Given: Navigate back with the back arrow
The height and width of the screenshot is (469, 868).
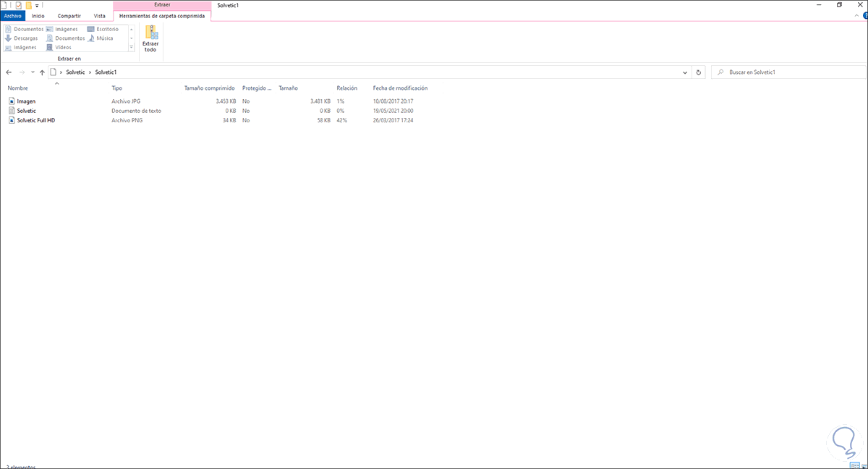Looking at the screenshot, I should 8,72.
